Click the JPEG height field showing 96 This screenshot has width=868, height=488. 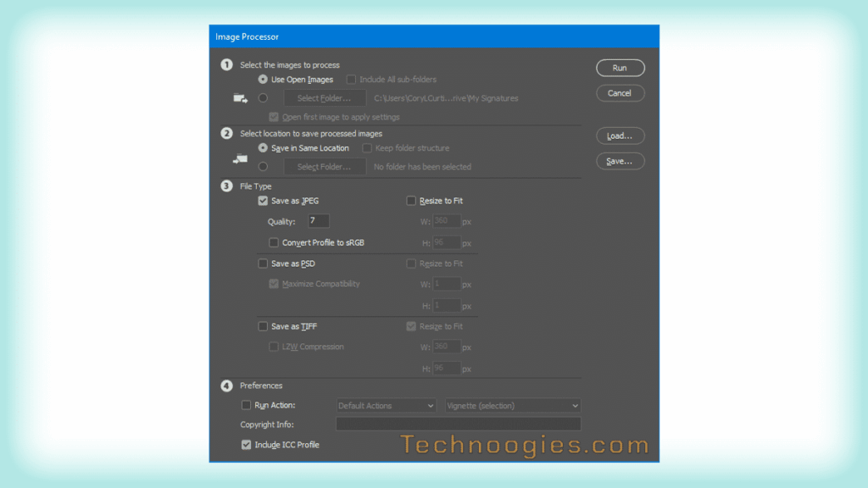[446, 242]
